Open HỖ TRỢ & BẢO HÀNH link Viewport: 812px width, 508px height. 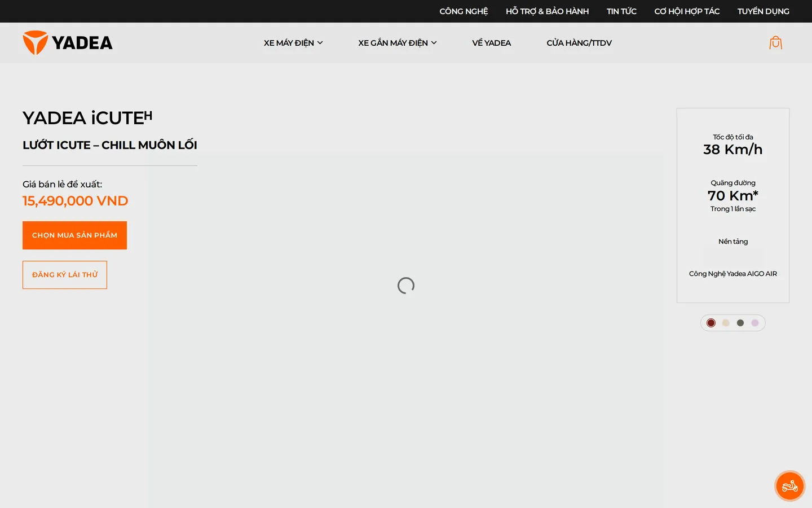point(547,11)
